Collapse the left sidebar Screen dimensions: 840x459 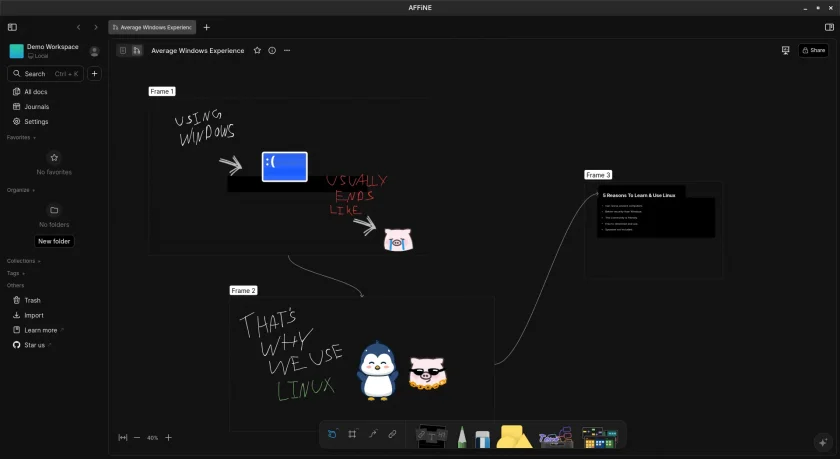click(x=12, y=27)
